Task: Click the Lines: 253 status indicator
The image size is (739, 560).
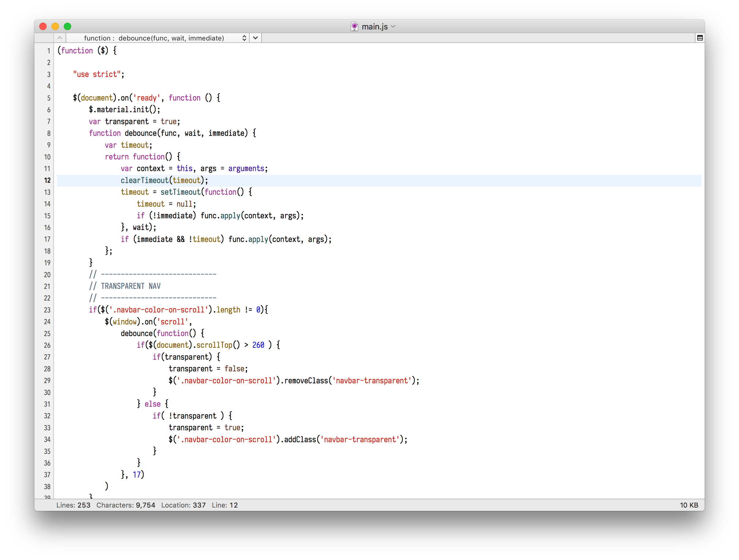Action: [73, 505]
